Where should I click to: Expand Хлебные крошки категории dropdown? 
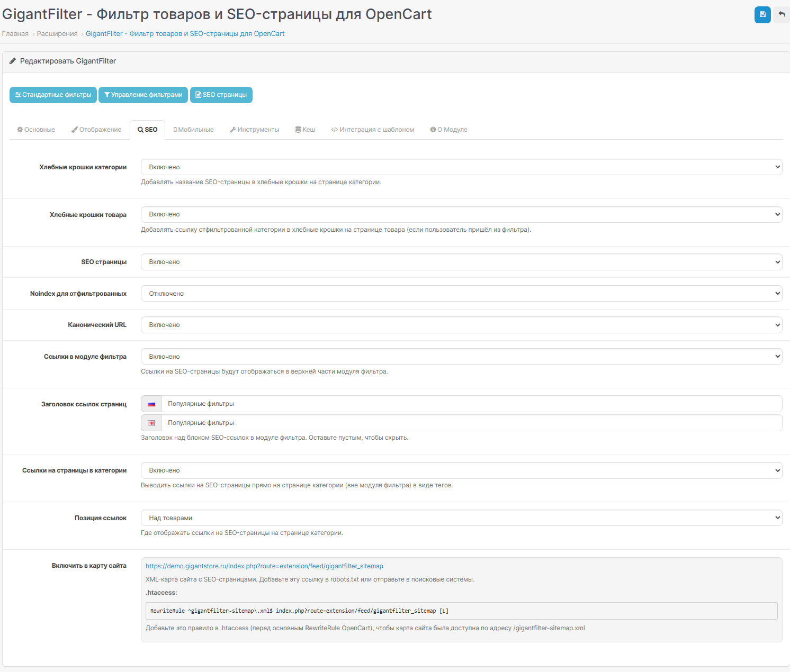tap(461, 167)
